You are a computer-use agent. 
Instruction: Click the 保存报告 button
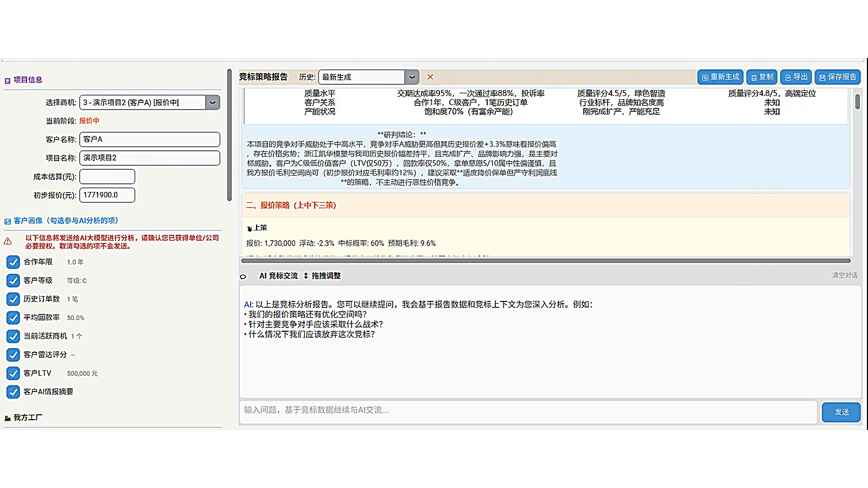pyautogui.click(x=838, y=77)
